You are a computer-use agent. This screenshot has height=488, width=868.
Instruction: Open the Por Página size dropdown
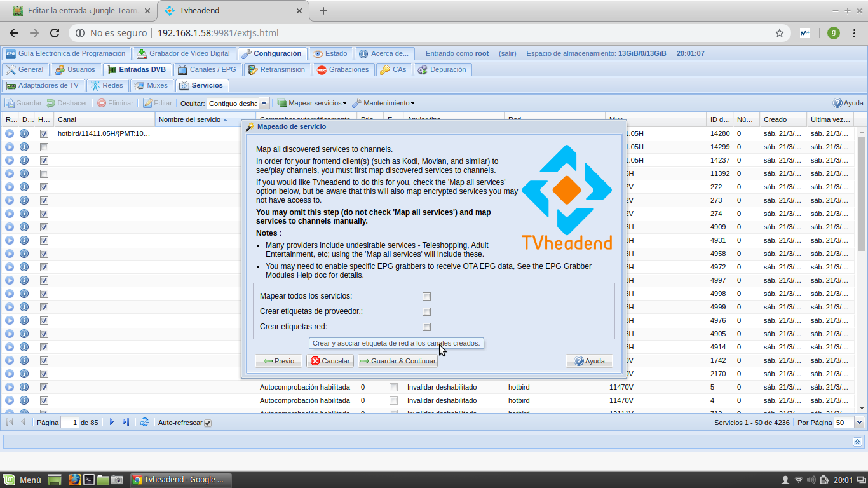[x=860, y=423]
